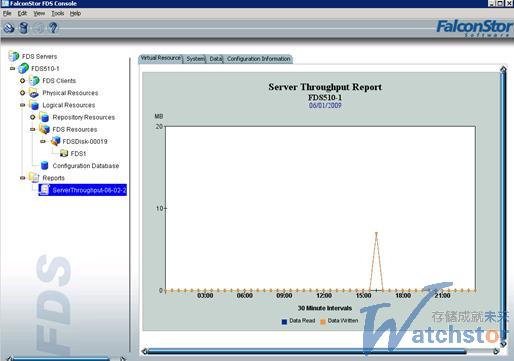Click the database cylinder toolbar icon
The image size is (514, 361).
click(24, 28)
